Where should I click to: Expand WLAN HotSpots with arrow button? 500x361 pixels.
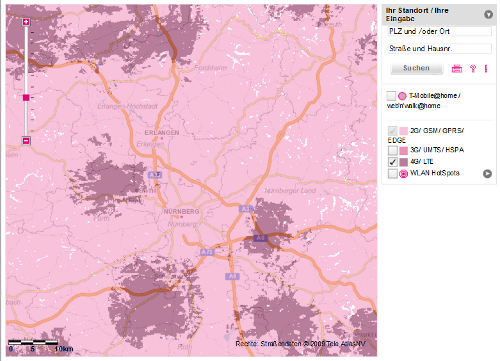pos(487,174)
